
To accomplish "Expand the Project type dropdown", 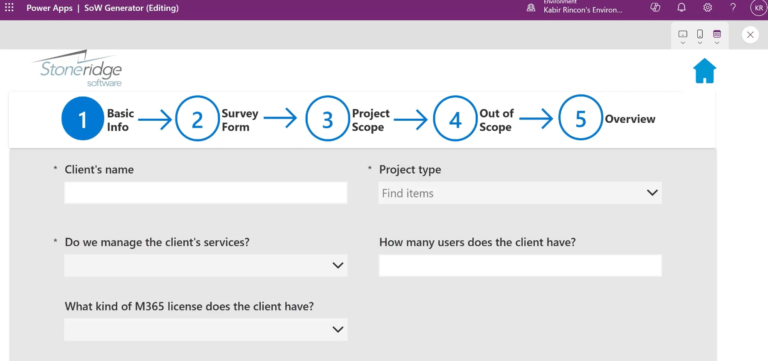I will tap(520, 193).
